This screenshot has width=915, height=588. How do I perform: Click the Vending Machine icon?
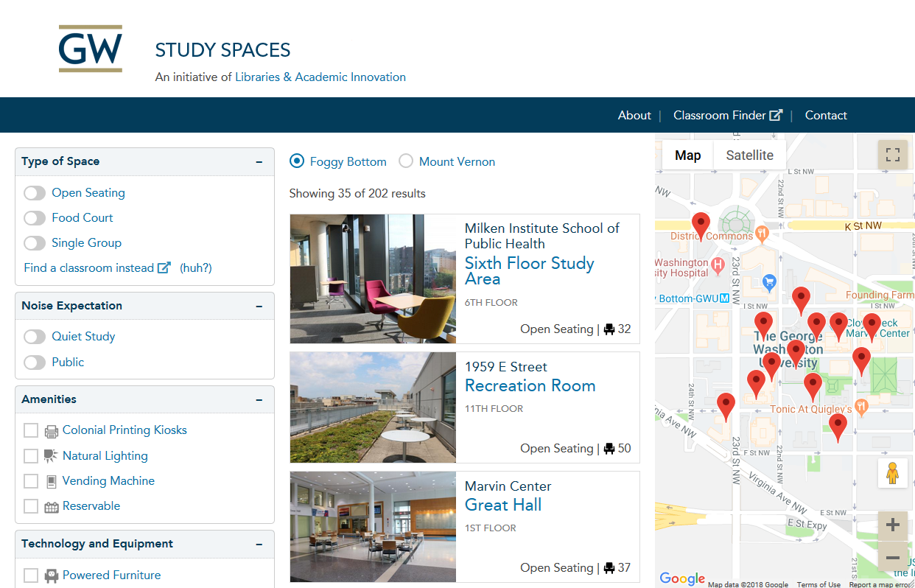(51, 481)
